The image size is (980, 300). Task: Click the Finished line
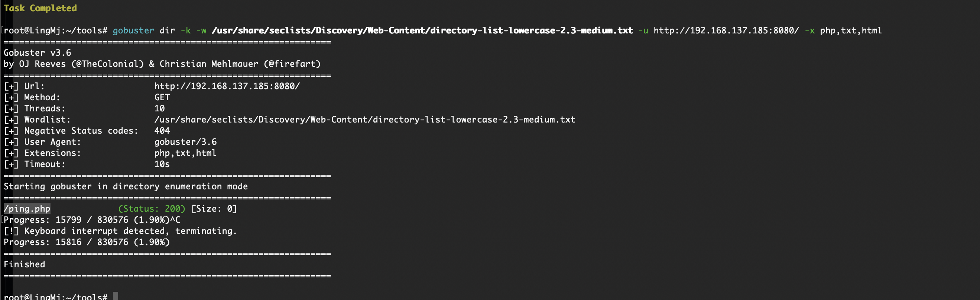(x=25, y=265)
